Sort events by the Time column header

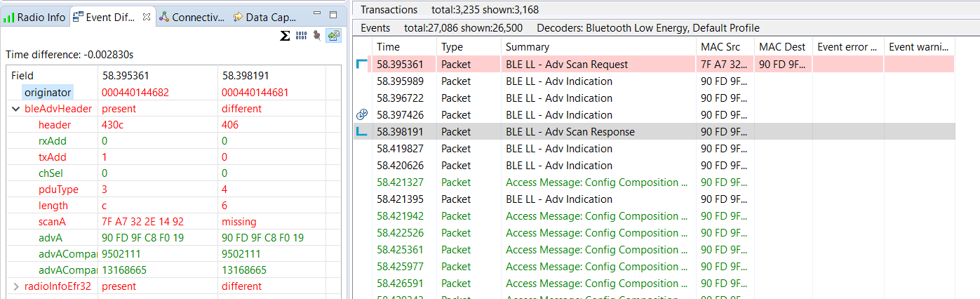[388, 46]
